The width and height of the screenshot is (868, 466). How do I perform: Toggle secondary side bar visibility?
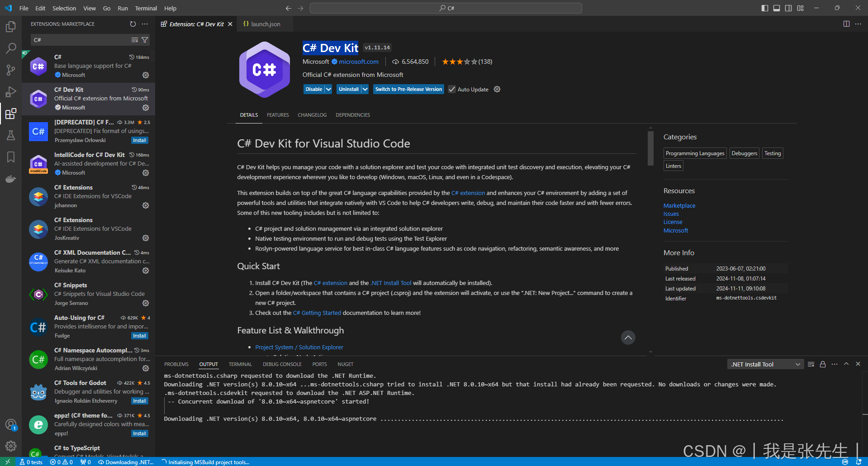788,8
